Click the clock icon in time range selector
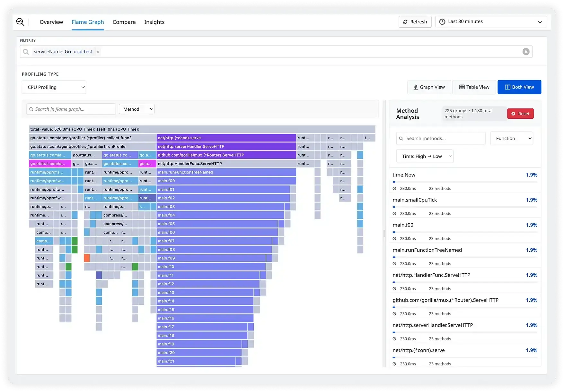This screenshot has width=564, height=392. tap(442, 21)
